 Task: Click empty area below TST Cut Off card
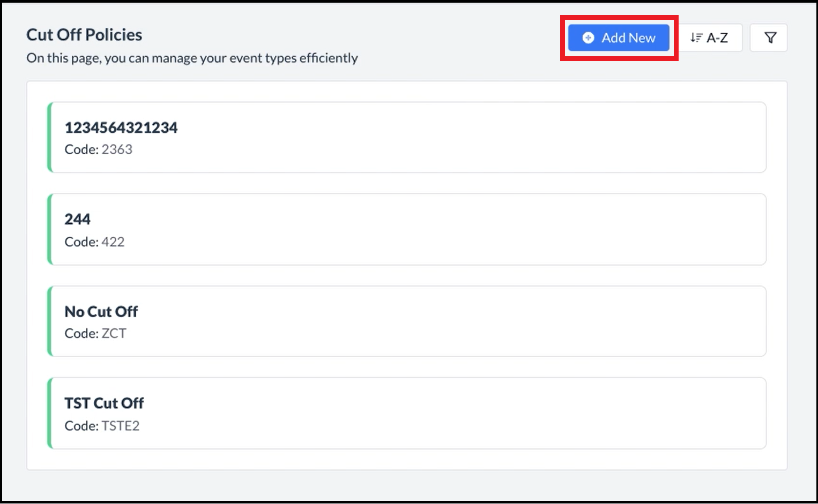(x=407, y=460)
